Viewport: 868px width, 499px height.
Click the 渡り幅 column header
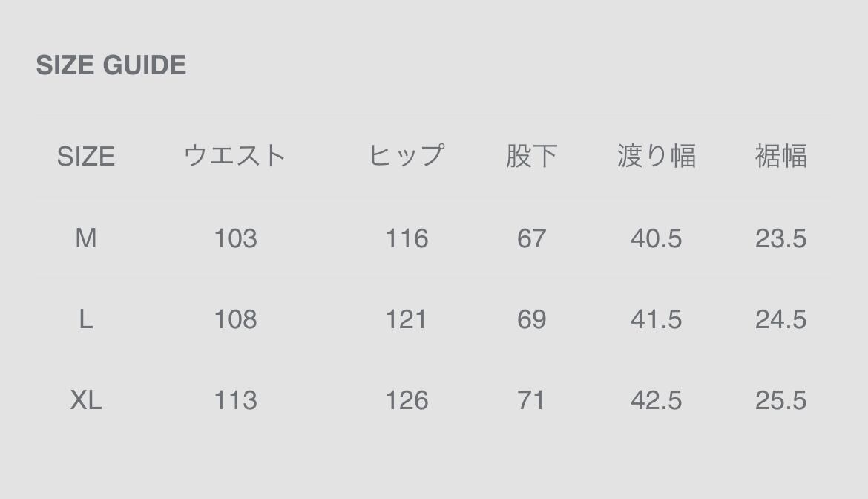(656, 156)
